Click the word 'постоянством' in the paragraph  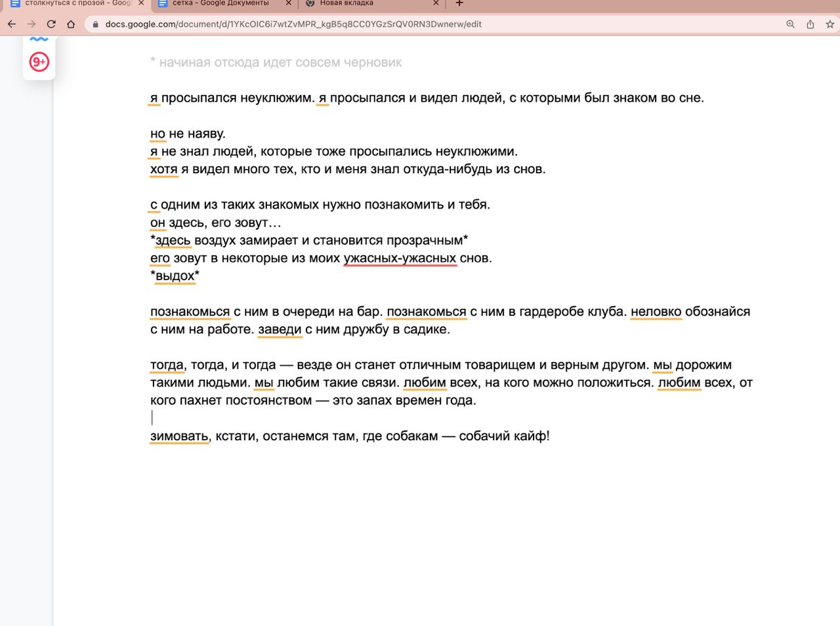[x=269, y=400]
